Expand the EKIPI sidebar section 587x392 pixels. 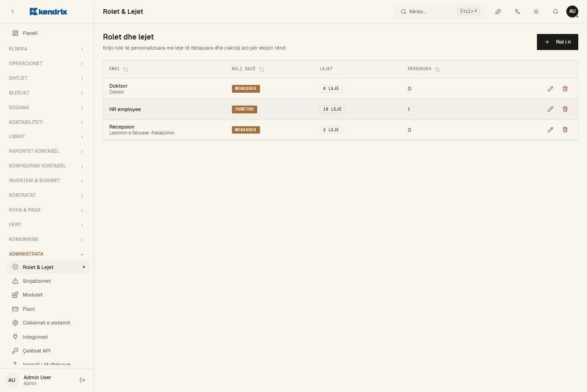(x=47, y=224)
